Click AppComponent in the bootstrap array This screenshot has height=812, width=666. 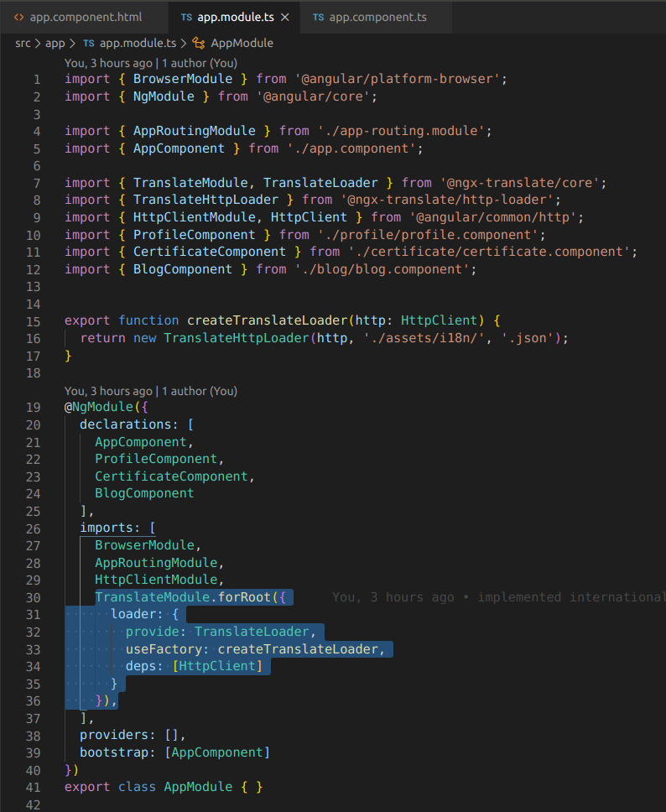[217, 752]
